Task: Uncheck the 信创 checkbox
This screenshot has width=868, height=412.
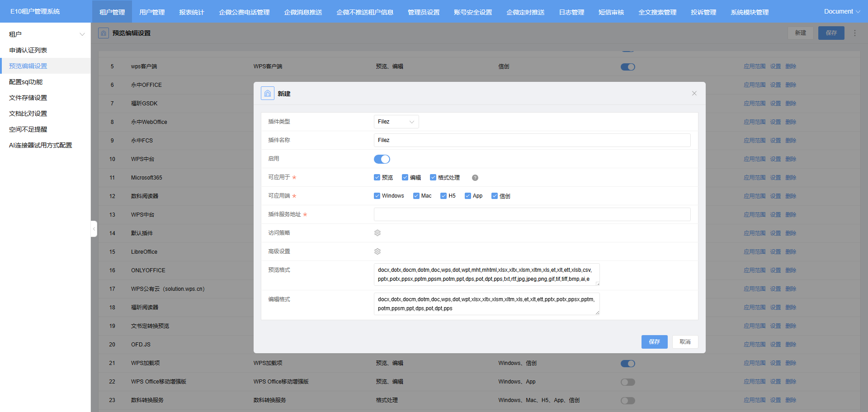Action: (x=495, y=196)
